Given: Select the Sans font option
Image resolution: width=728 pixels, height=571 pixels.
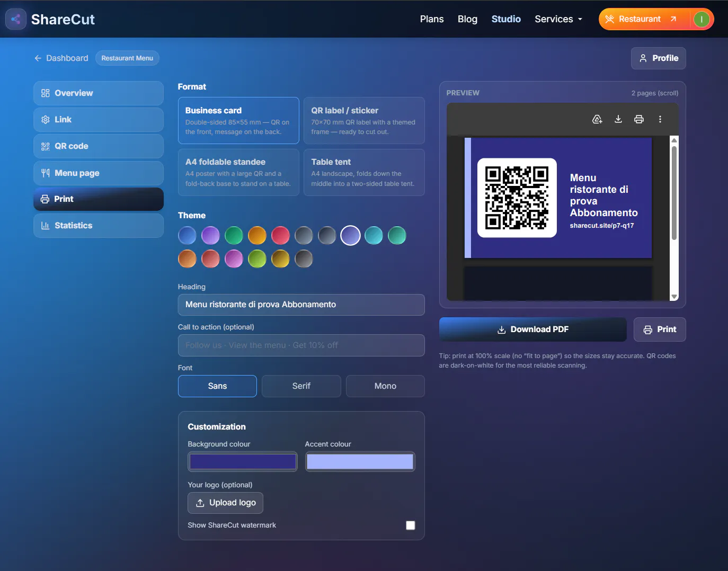Looking at the screenshot, I should point(217,386).
